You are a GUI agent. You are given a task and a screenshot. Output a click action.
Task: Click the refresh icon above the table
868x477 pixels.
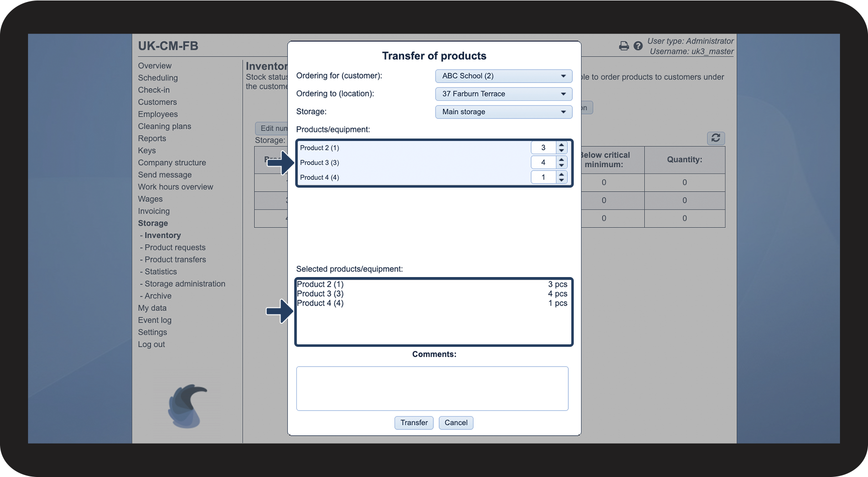click(716, 138)
